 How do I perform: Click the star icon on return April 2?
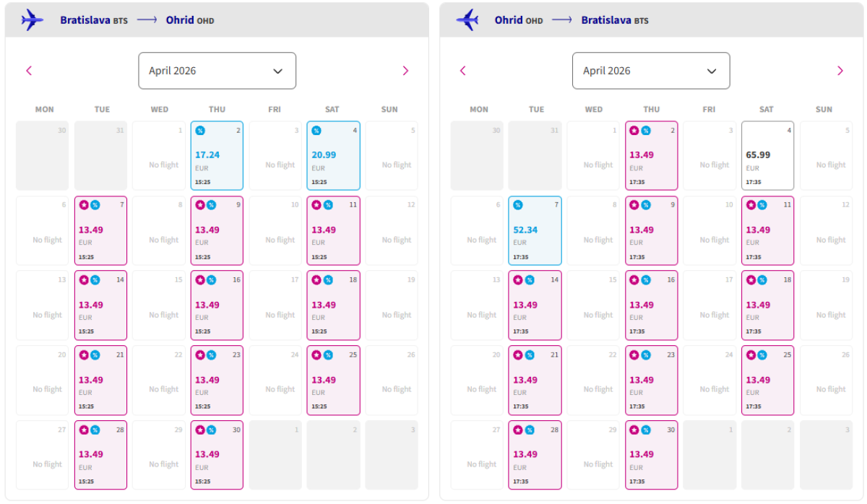634,131
